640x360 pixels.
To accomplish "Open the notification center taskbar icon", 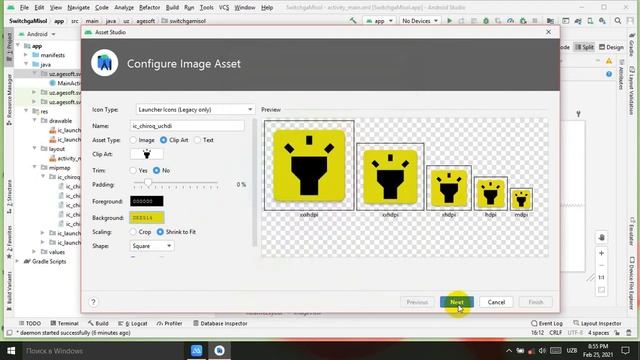I will (625, 351).
